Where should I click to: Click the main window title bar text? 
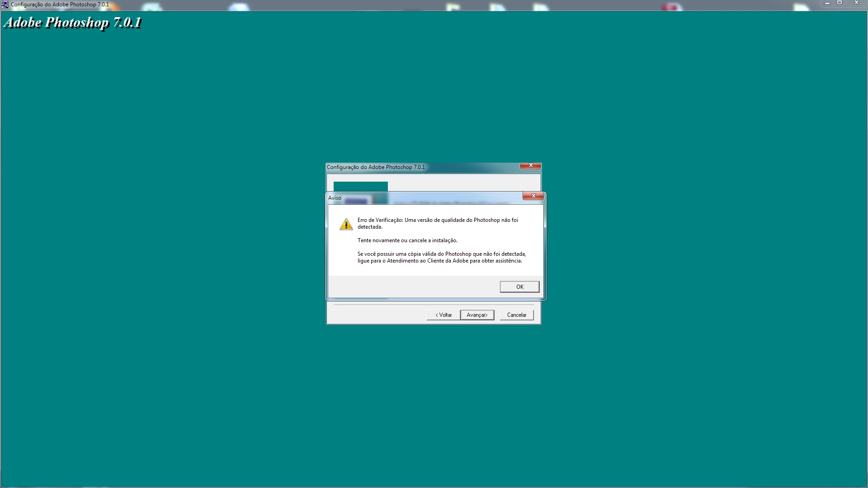(x=60, y=5)
